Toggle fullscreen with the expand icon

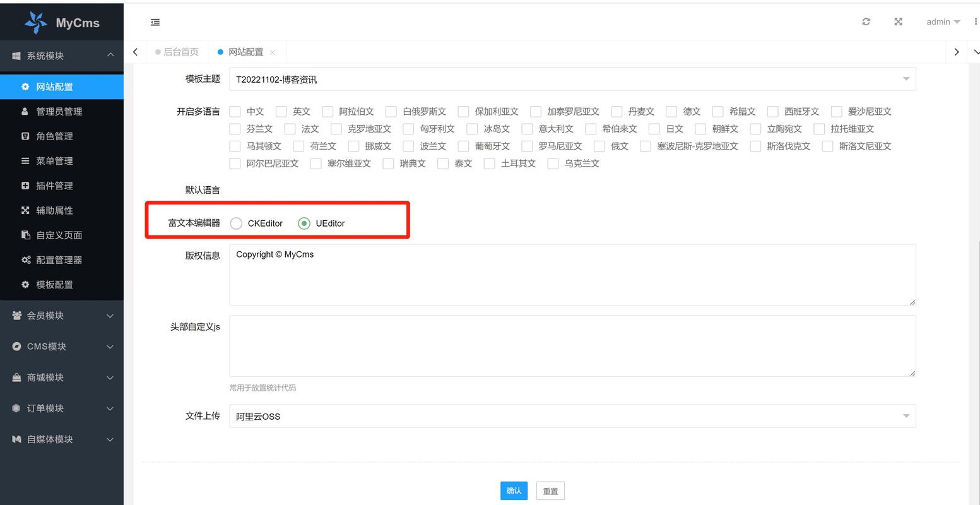point(898,21)
